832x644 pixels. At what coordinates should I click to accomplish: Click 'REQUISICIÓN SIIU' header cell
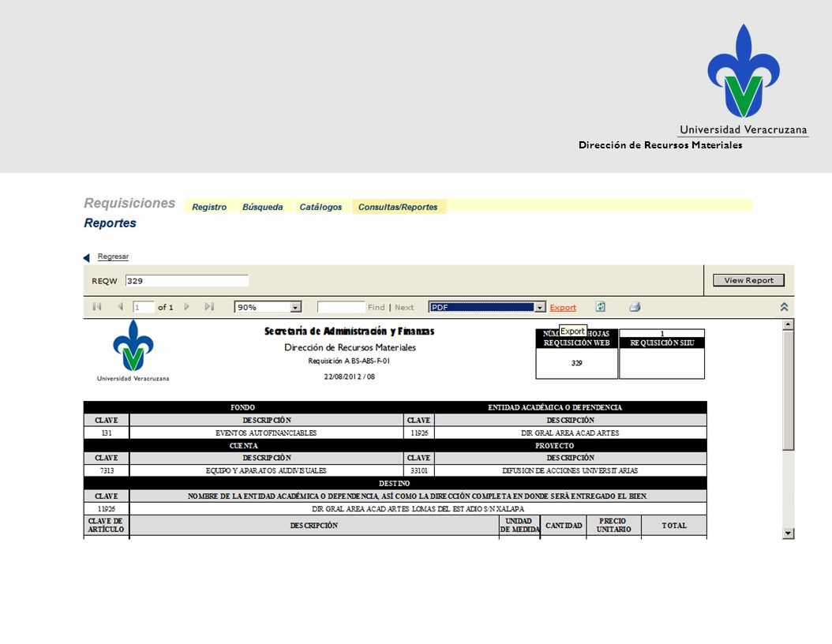point(661,343)
